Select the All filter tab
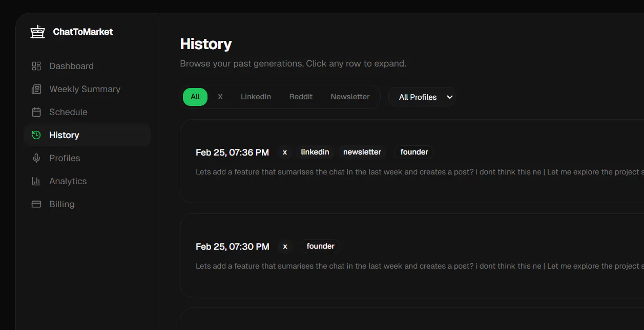The height and width of the screenshot is (330, 644). (195, 97)
